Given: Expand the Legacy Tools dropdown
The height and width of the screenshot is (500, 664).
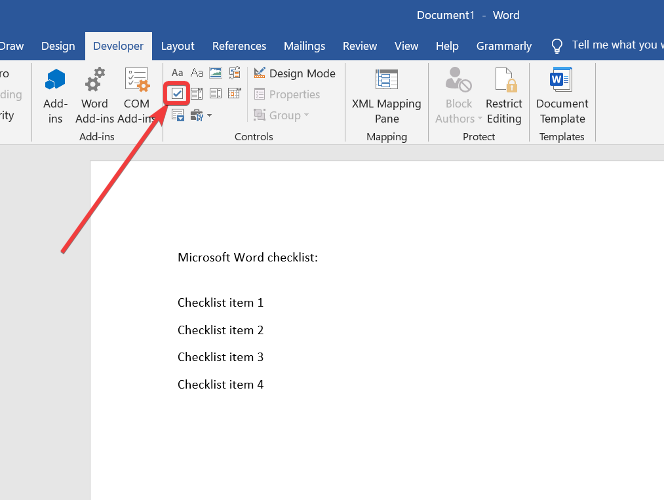Looking at the screenshot, I should click(201, 116).
